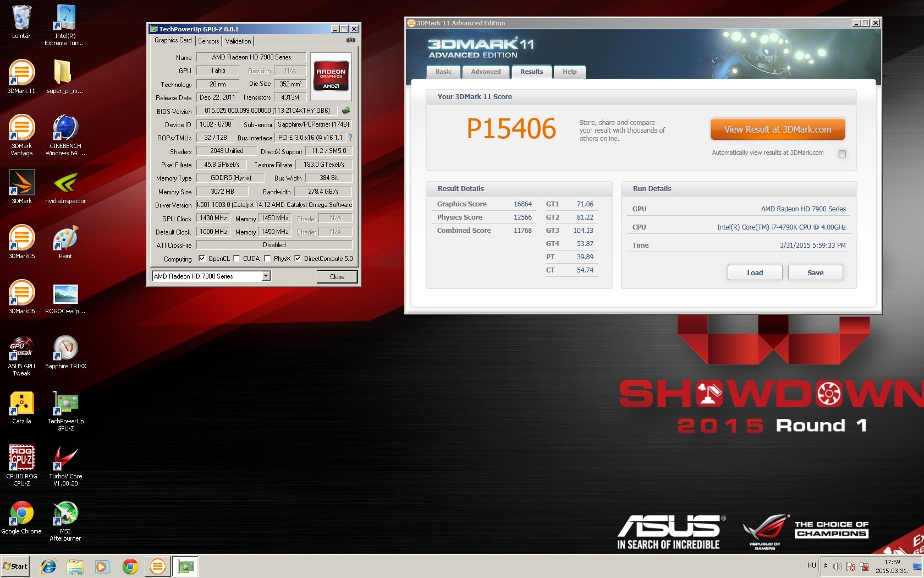Switch to GPU-Z taskbar button
924x578 pixels.
pos(185,566)
